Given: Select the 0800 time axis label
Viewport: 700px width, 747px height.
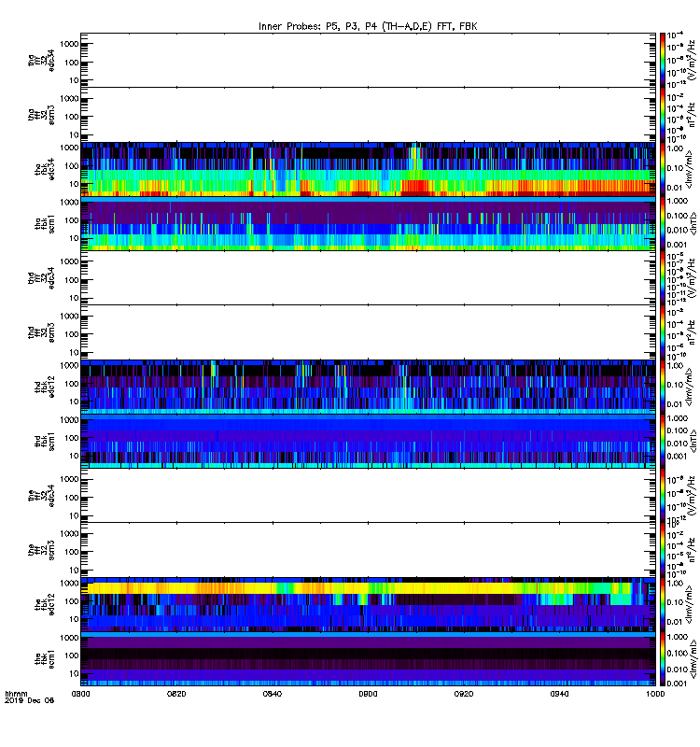Looking at the screenshot, I should [x=80, y=694].
